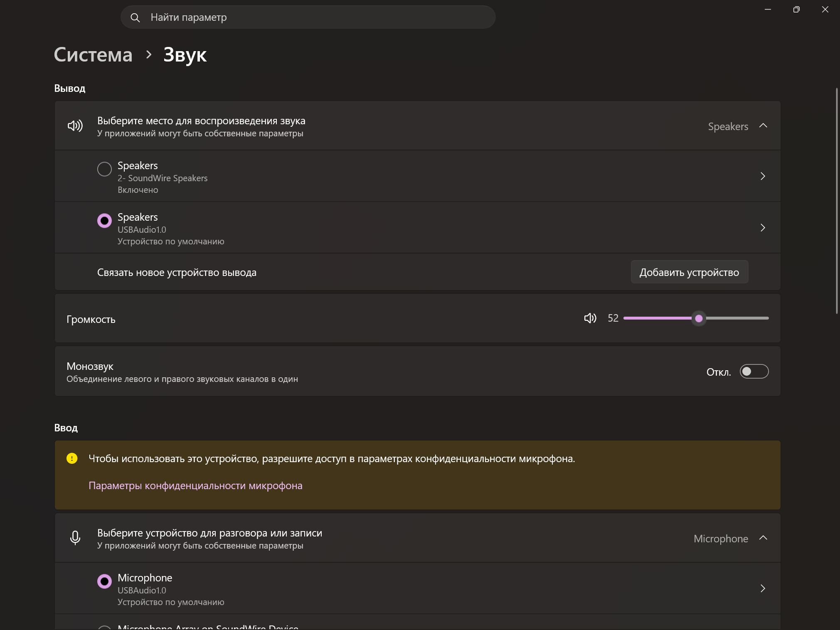
Task: Click the Speakers current output label
Action: tap(728, 126)
